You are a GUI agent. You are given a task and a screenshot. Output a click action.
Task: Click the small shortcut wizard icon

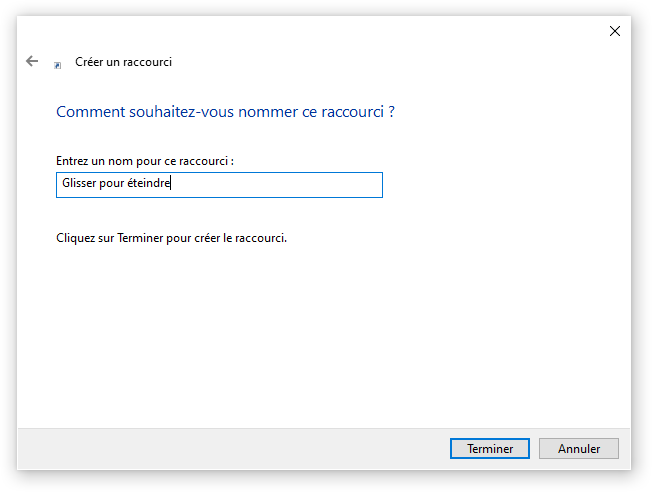pos(58,65)
